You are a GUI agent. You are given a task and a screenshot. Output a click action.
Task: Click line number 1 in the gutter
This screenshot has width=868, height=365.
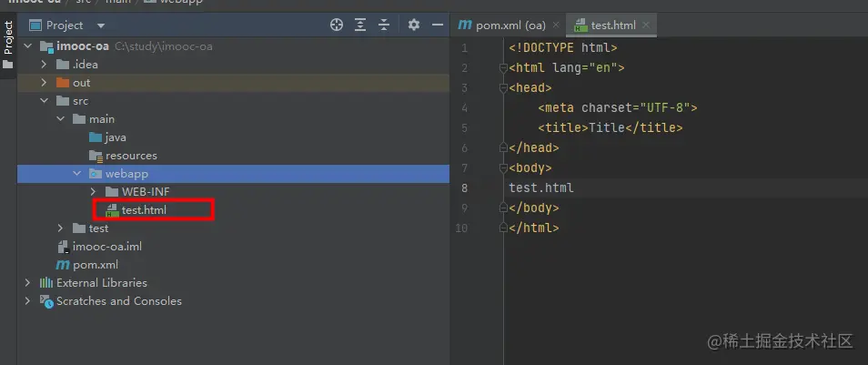pos(464,48)
